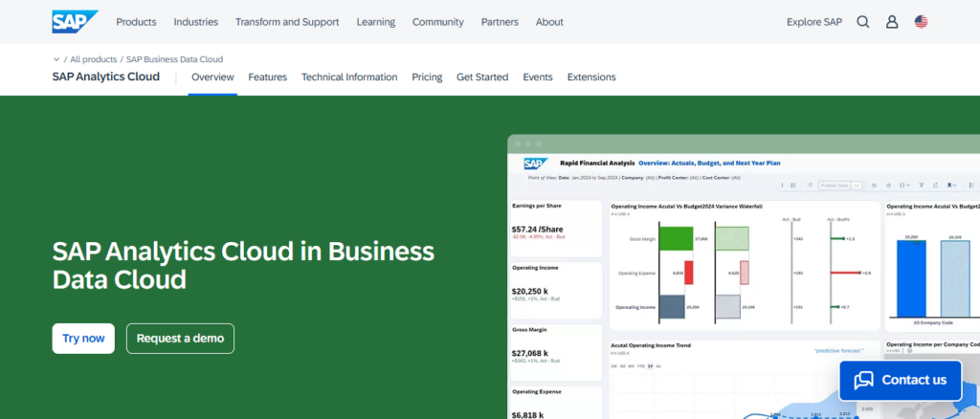The height and width of the screenshot is (419, 980).
Task: Click the SAP logo inside the dashboard preview
Action: [x=536, y=164]
